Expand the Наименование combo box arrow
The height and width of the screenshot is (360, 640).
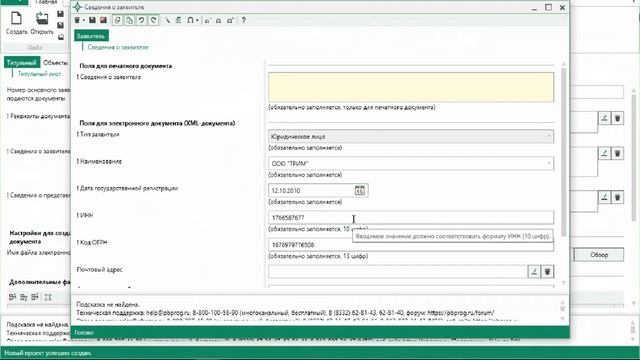coord(549,163)
